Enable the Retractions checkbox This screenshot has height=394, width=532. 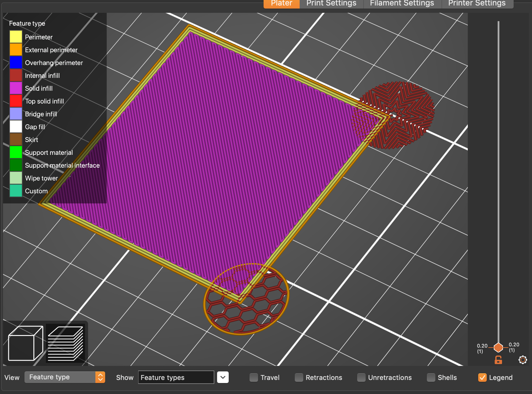299,378
